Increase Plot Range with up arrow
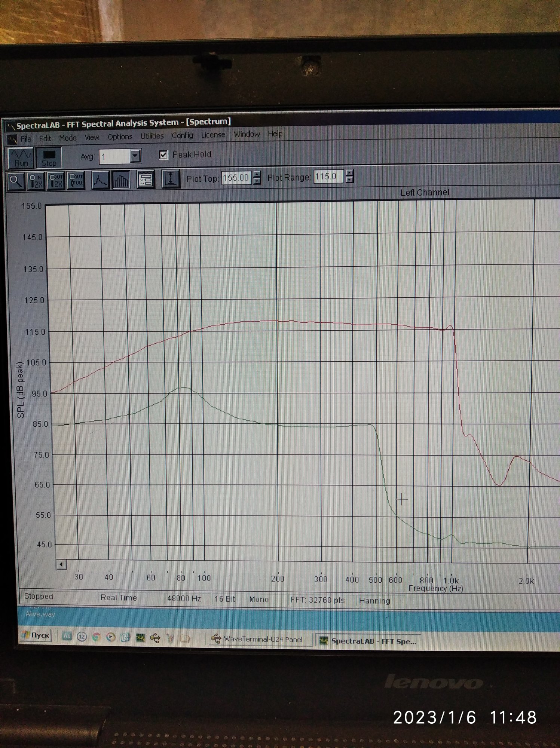 pyautogui.click(x=349, y=173)
